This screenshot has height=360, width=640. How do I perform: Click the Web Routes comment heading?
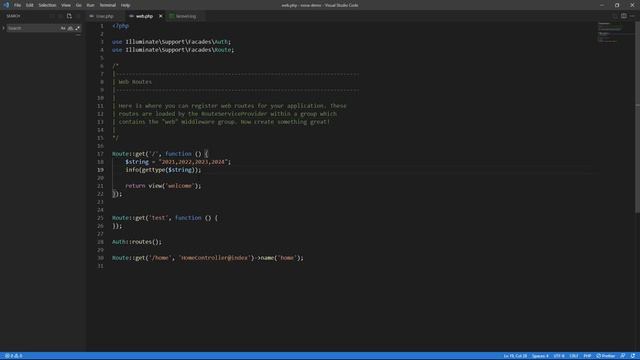tap(135, 82)
